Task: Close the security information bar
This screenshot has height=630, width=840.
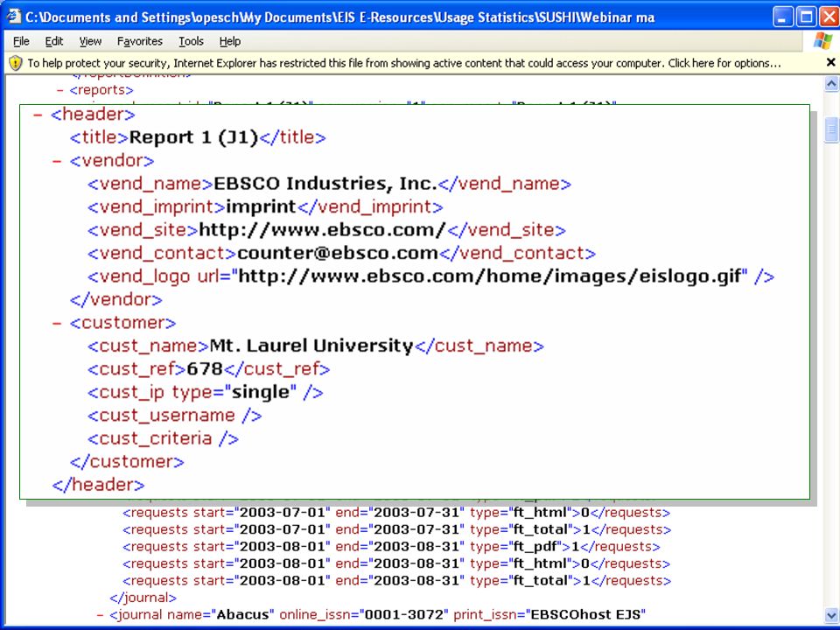Action: pos(831,63)
